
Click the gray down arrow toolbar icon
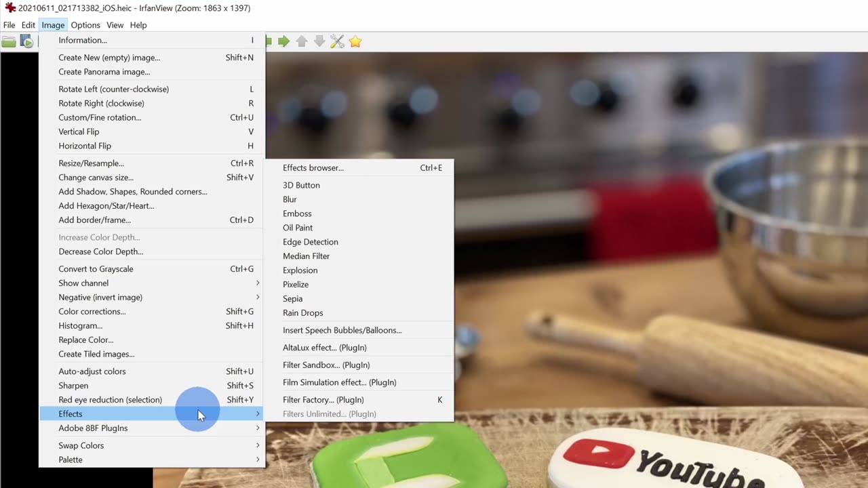click(319, 42)
